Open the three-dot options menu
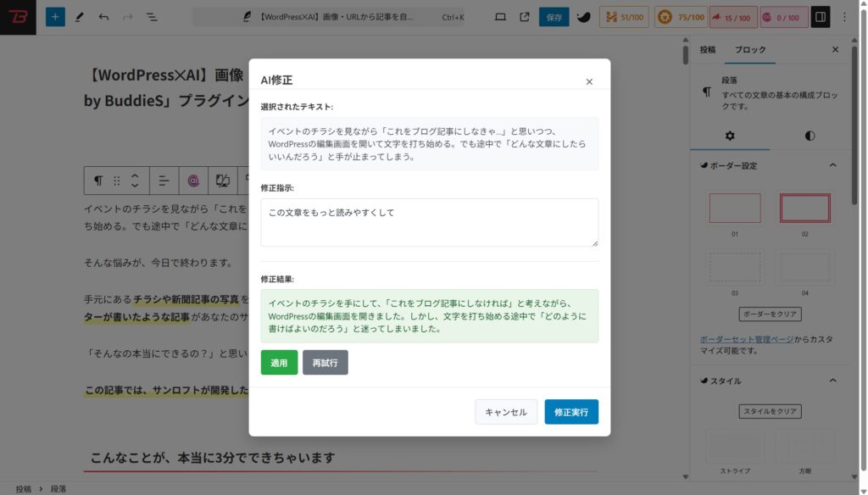 (x=844, y=17)
